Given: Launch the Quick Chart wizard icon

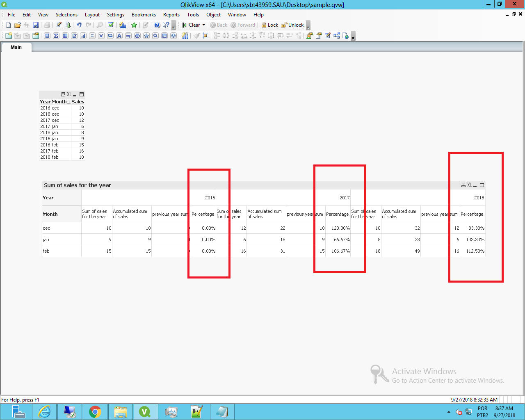Looking at the screenshot, I should [x=123, y=25].
